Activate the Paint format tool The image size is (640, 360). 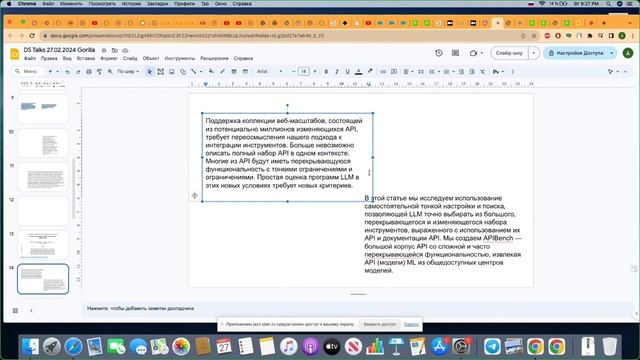tap(99, 71)
